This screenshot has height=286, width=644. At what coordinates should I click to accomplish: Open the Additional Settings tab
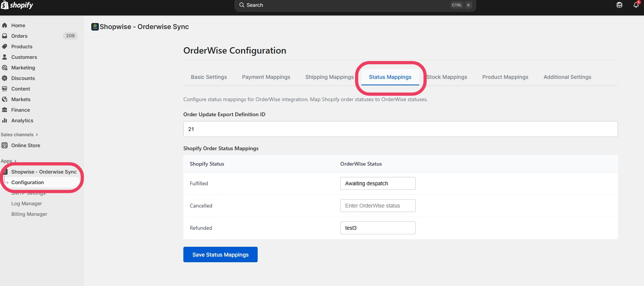pos(567,77)
